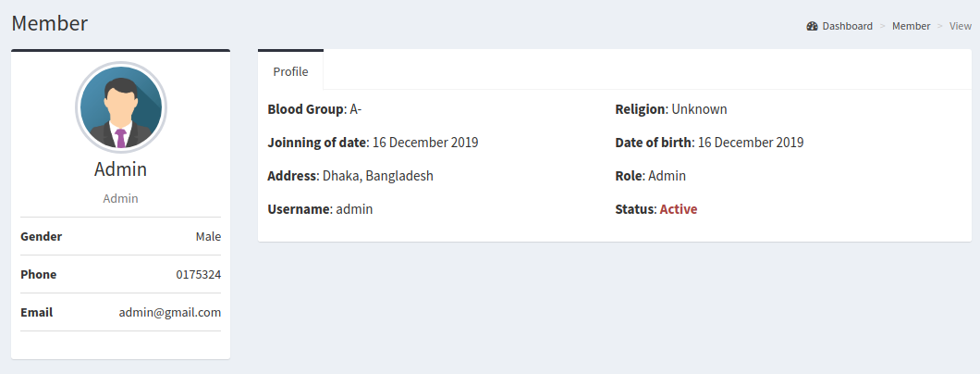The height and width of the screenshot is (374, 980).
Task: Click the dashboard speedometer icon in breadcrumb
Action: click(x=813, y=26)
